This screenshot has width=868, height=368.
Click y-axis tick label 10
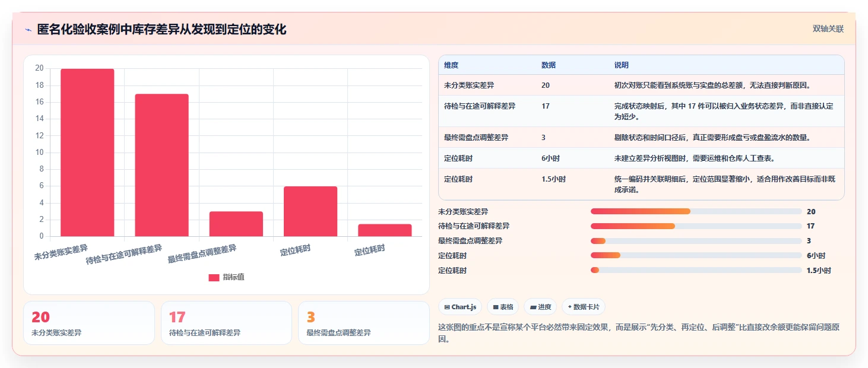coord(39,153)
